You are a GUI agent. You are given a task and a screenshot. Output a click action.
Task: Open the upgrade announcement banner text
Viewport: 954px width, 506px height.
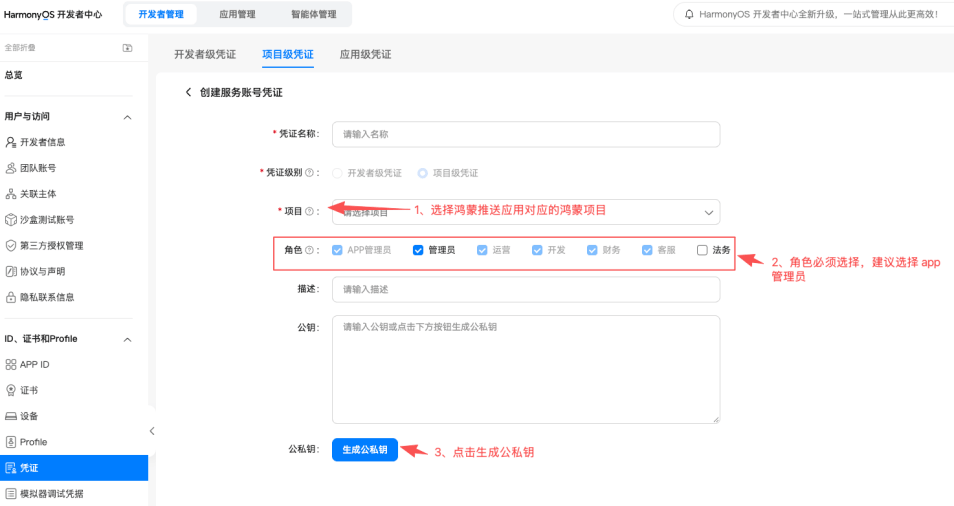[x=819, y=14]
